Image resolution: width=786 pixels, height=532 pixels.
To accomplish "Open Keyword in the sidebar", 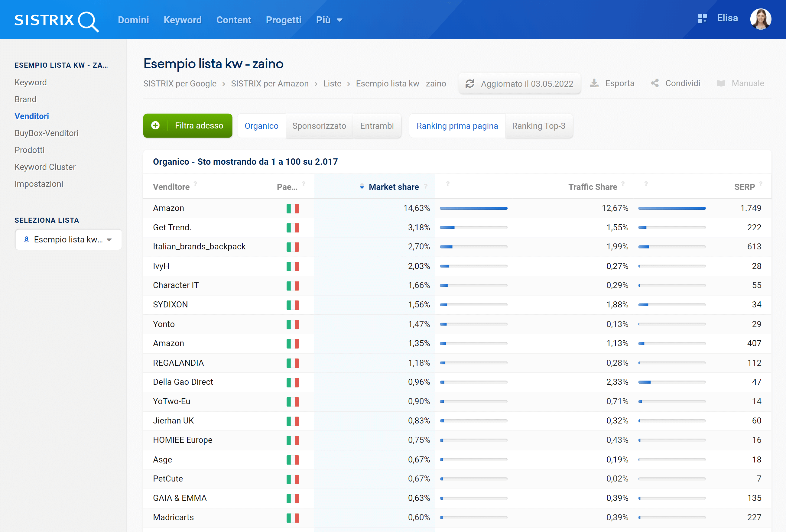I will coord(31,82).
